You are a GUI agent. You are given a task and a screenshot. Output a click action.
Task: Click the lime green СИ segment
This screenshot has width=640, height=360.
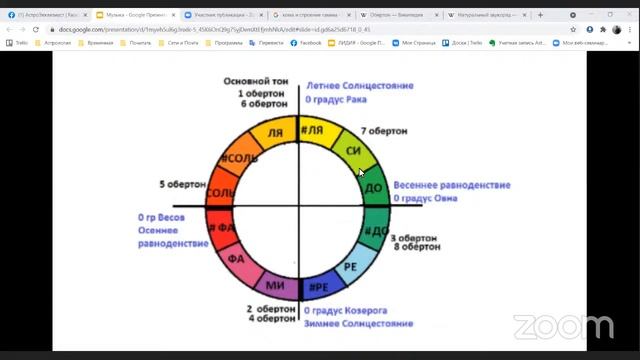(x=354, y=150)
